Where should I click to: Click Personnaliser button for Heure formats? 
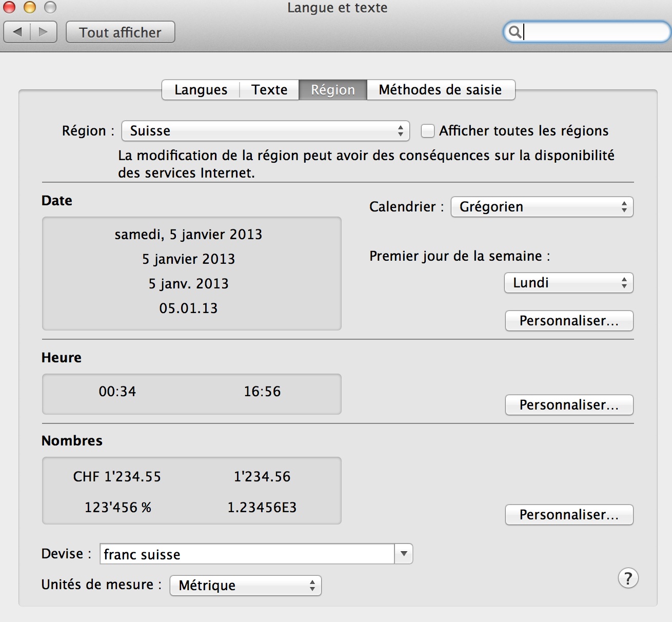pos(569,405)
